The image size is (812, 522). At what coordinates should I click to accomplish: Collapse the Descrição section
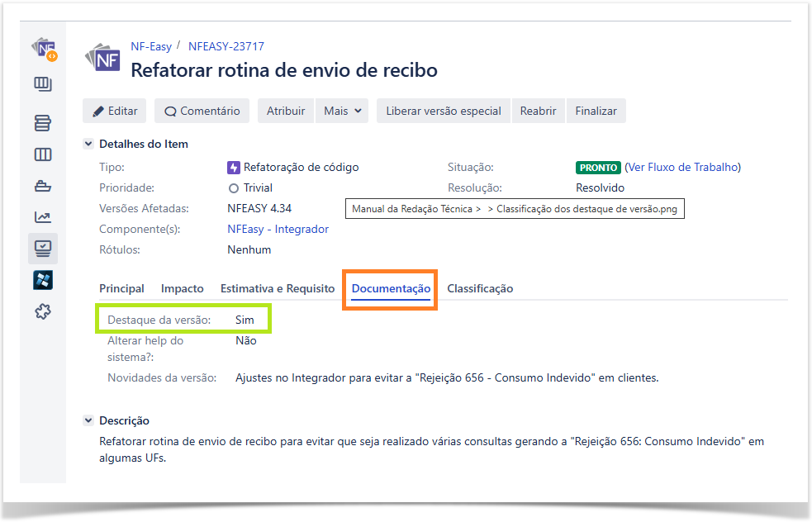pyautogui.click(x=88, y=420)
